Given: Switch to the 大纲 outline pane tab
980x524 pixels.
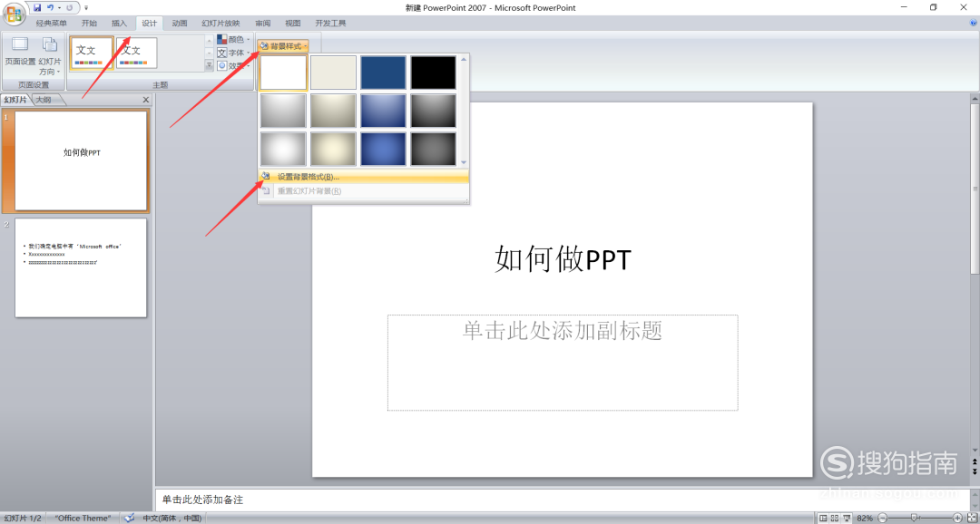Looking at the screenshot, I should point(45,100).
